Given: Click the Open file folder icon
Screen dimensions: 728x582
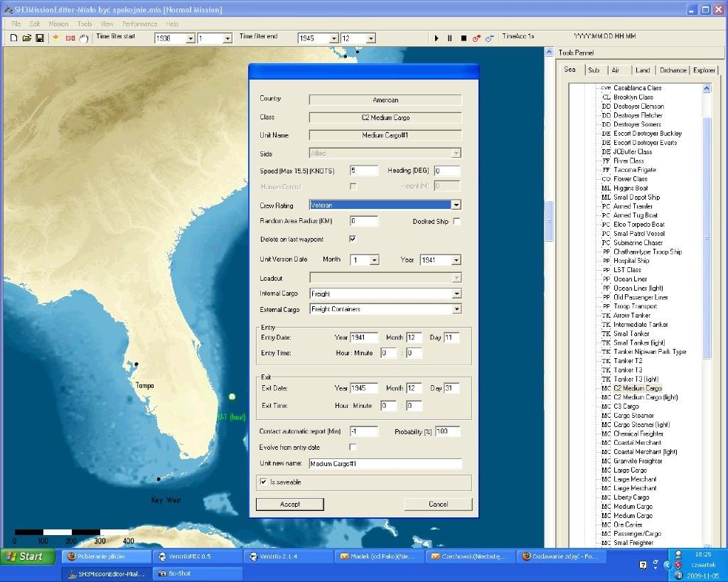Looking at the screenshot, I should (26, 38).
